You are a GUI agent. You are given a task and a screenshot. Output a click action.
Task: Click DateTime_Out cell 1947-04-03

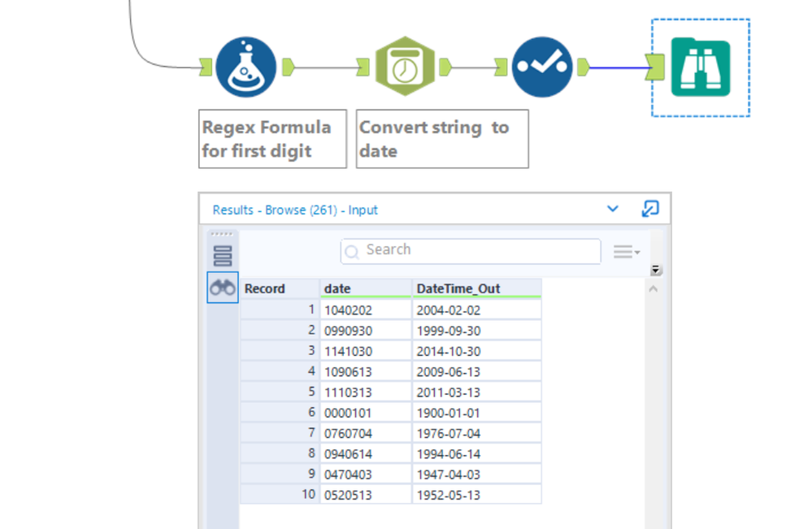point(477,474)
